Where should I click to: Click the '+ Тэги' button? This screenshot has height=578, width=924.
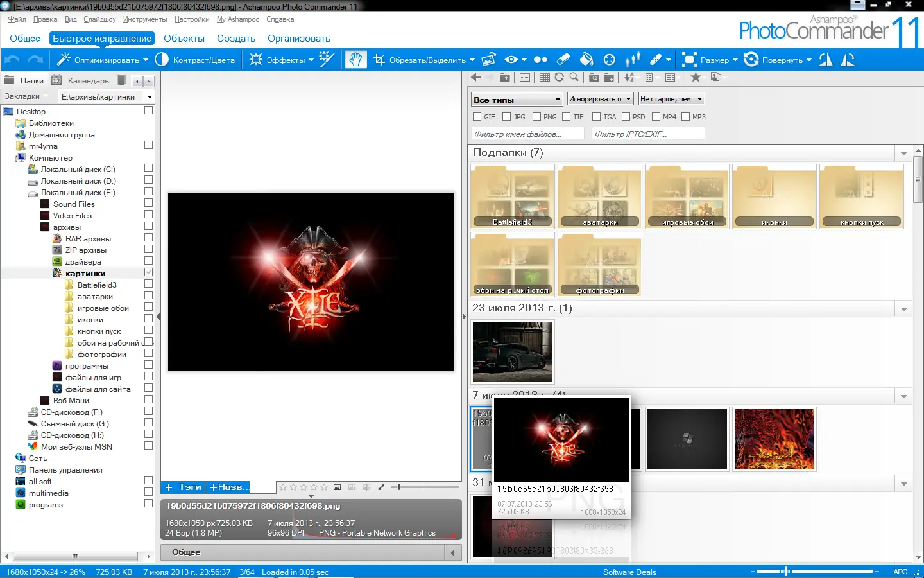[184, 487]
